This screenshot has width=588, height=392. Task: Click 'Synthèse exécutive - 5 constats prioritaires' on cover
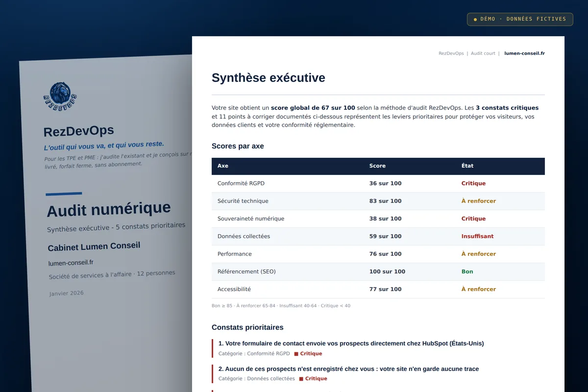pos(116,227)
